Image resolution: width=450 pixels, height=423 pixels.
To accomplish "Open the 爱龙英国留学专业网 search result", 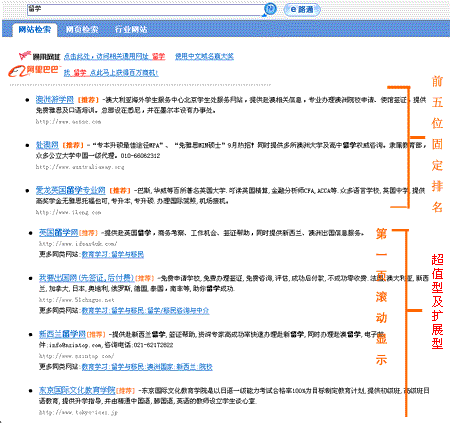I will pos(70,190).
